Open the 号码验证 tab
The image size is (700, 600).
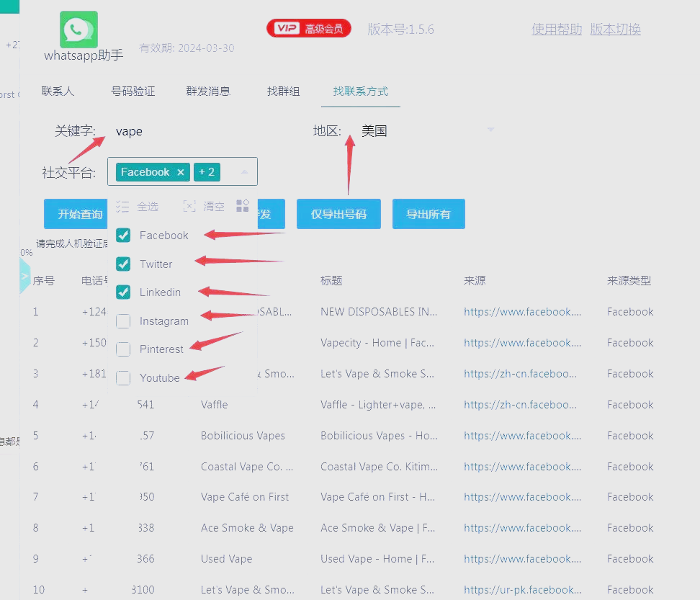tap(133, 91)
